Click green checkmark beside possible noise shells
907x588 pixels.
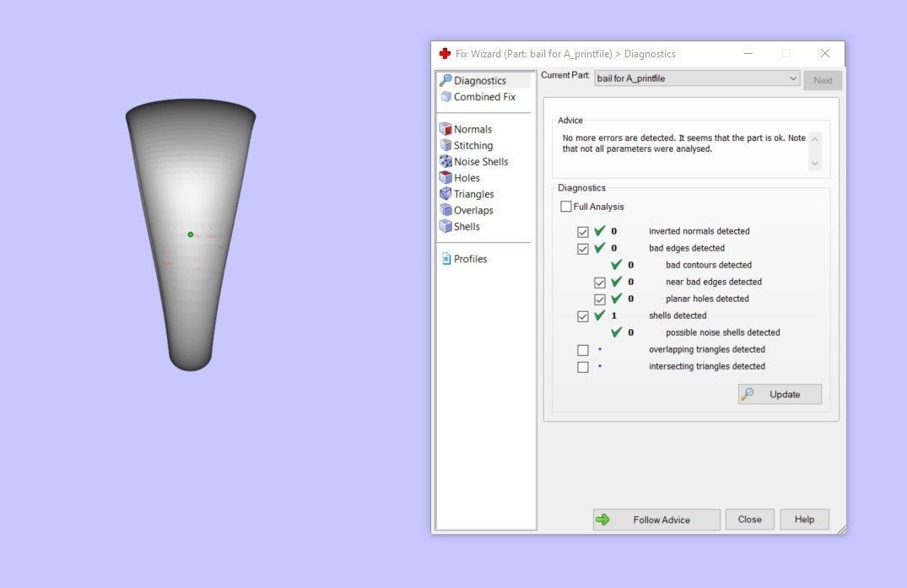click(x=616, y=332)
